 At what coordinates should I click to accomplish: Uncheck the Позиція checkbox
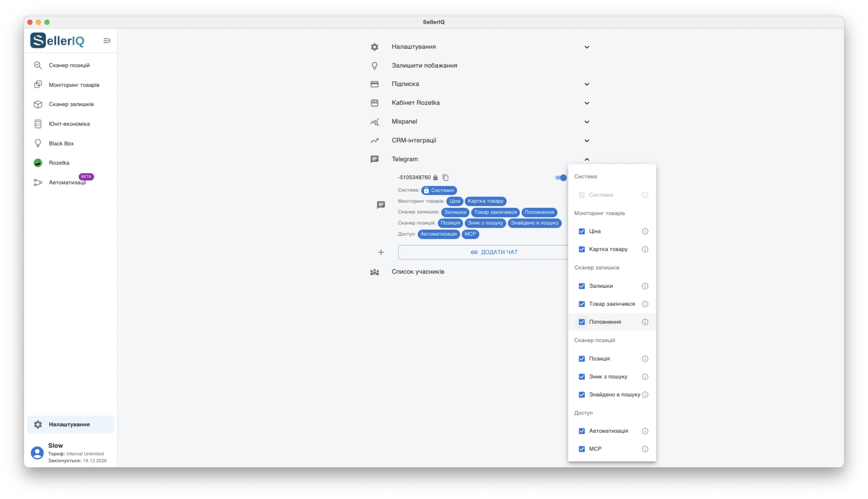pyautogui.click(x=582, y=359)
